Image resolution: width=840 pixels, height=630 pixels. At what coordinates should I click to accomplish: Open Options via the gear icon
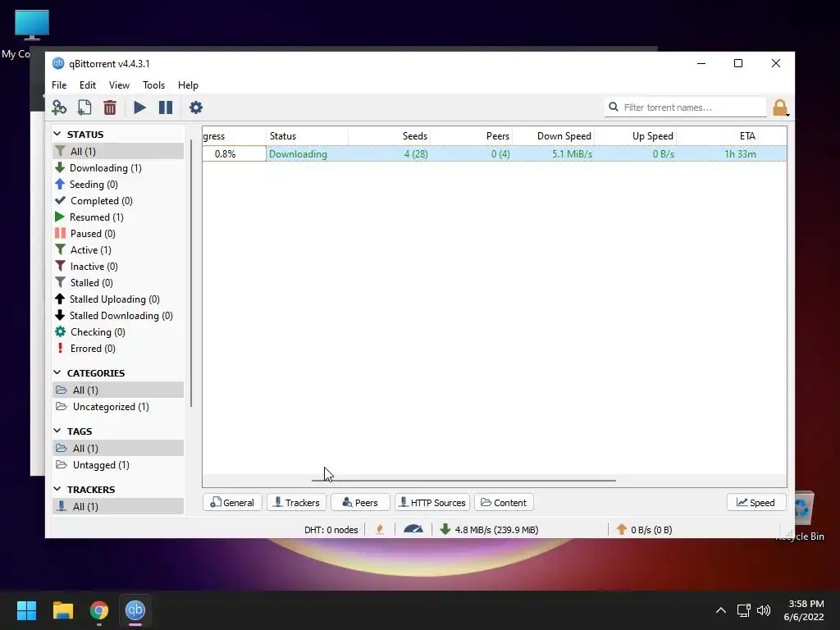196,107
